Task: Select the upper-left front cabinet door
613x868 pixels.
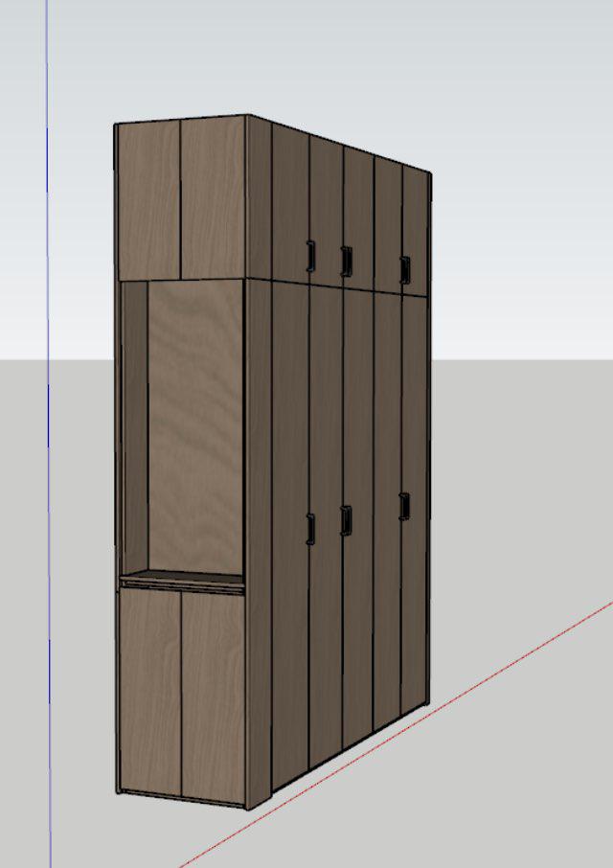Action: pyautogui.click(x=148, y=199)
